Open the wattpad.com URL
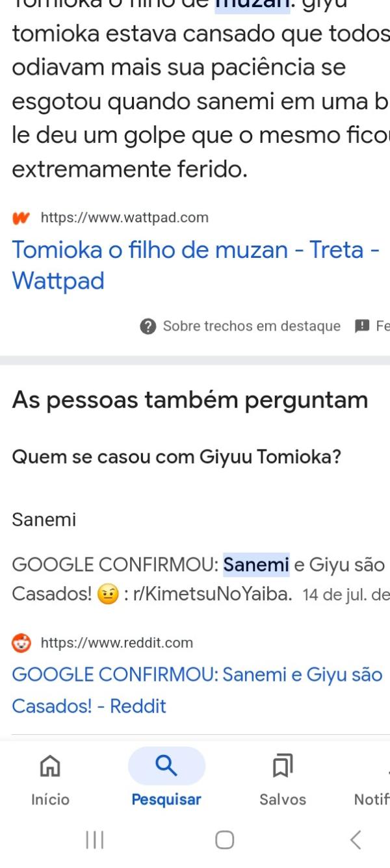 click(124, 218)
